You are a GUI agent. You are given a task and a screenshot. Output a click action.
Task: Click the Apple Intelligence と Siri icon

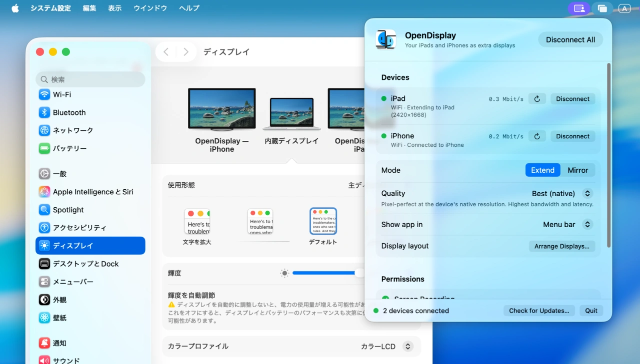pyautogui.click(x=44, y=192)
